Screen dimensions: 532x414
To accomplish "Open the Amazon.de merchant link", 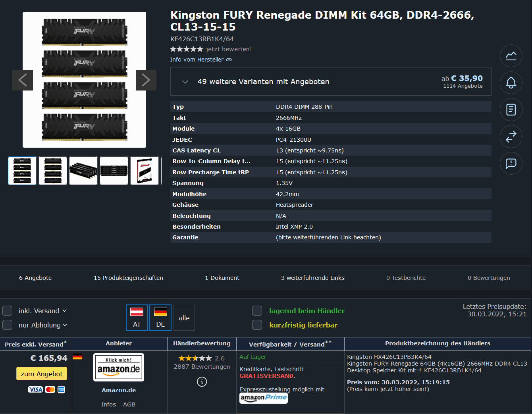I will tap(119, 390).
